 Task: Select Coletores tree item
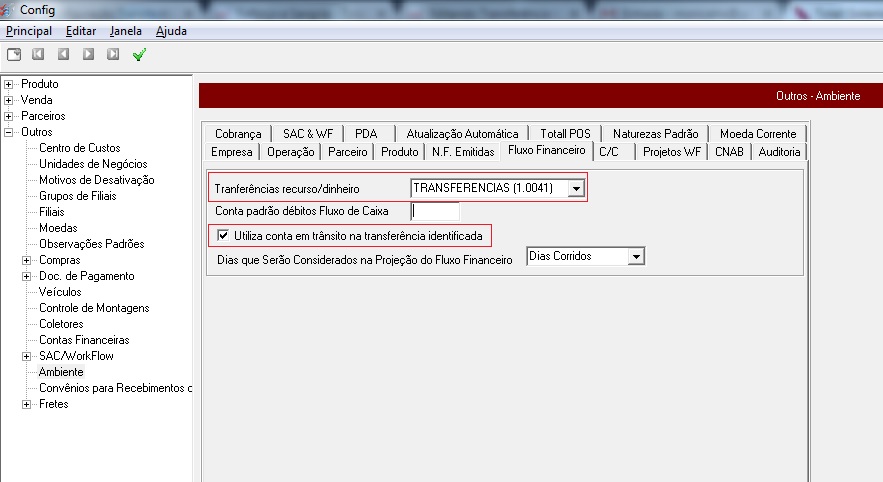tap(61, 324)
